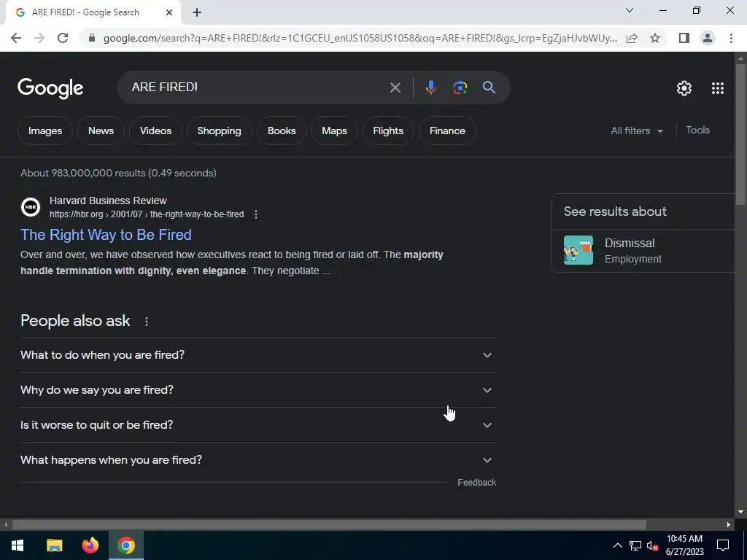Viewport: 747px width, 560px height.
Task: Show hidden system tray icons
Action: coord(617,545)
